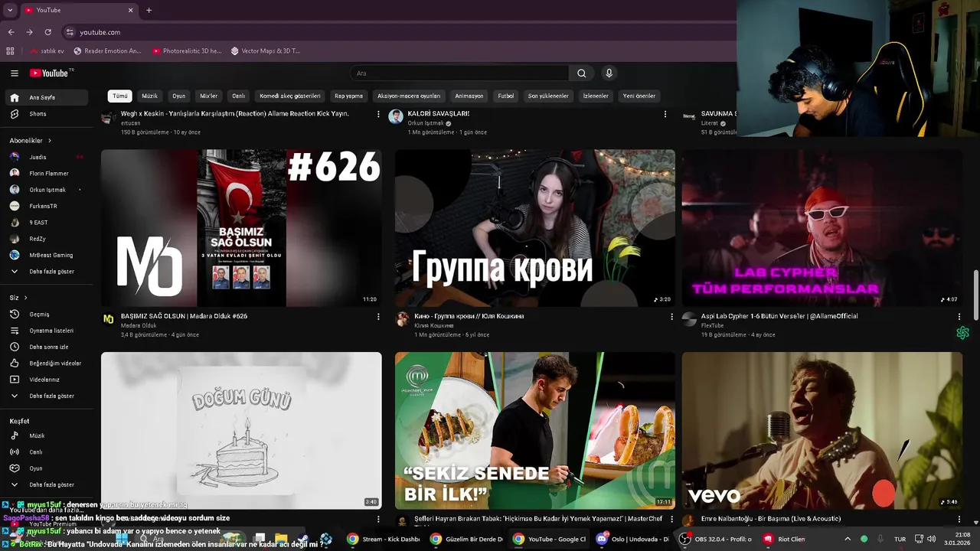Image resolution: width=980 pixels, height=551 pixels.
Task: Go back with browser back arrow
Action: [x=11, y=32]
